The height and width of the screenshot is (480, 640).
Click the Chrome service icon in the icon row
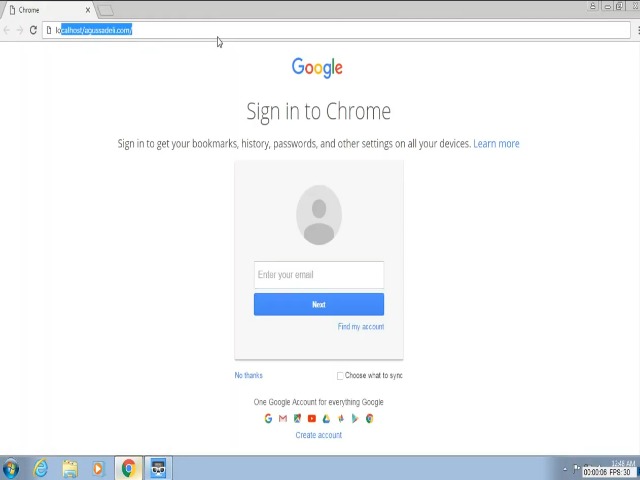pos(370,418)
